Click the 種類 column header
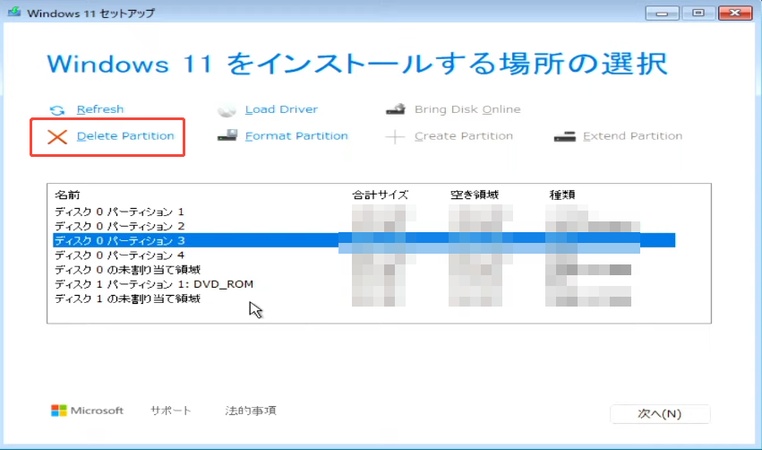 562,195
